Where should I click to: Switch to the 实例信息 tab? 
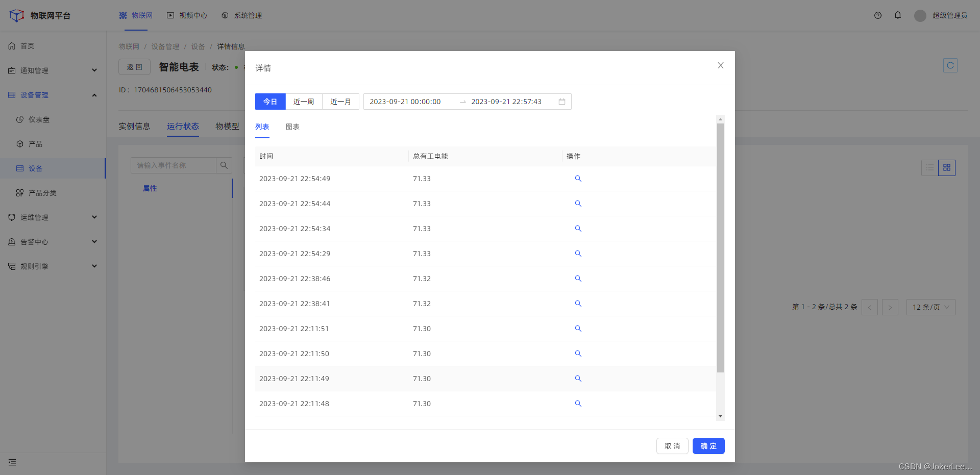tap(134, 126)
